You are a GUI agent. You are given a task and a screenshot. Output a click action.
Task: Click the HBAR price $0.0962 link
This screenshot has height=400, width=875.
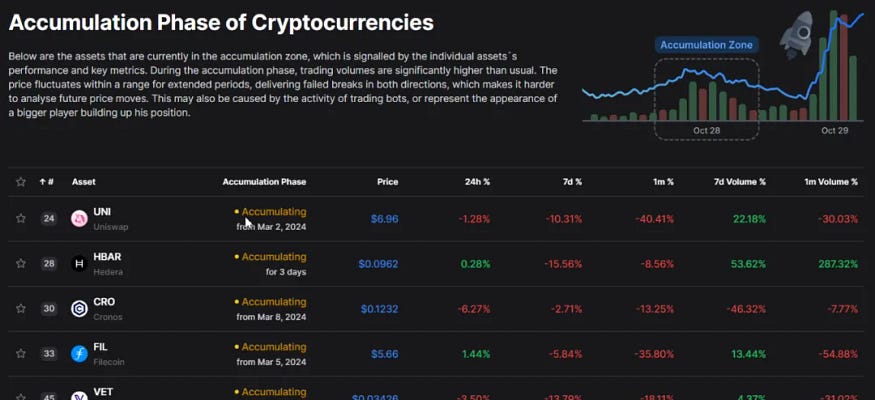pyautogui.click(x=378, y=264)
